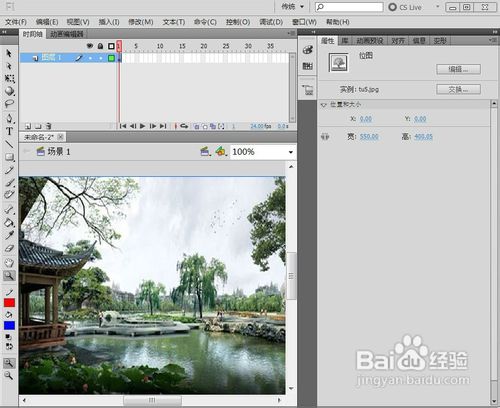Select the Bone tool
The height and width of the screenshot is (408, 500).
(9, 210)
